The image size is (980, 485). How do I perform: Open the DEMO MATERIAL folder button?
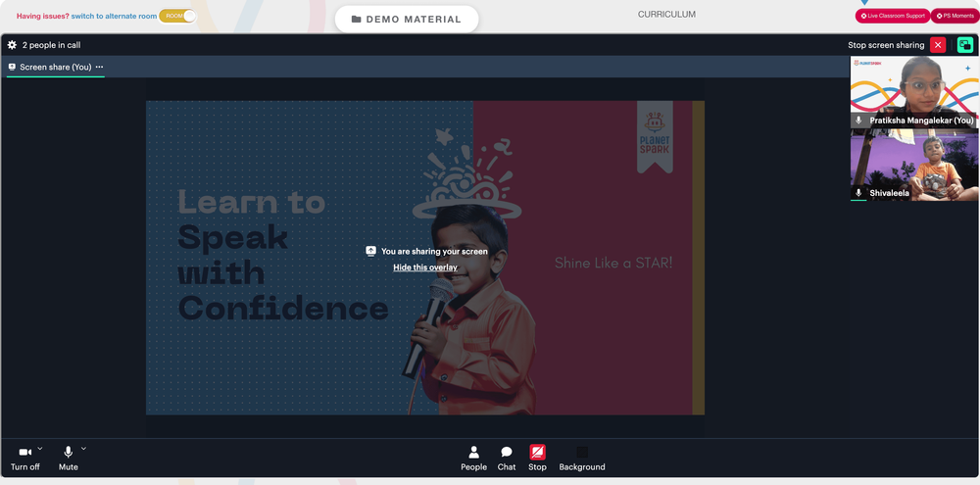[x=407, y=20]
